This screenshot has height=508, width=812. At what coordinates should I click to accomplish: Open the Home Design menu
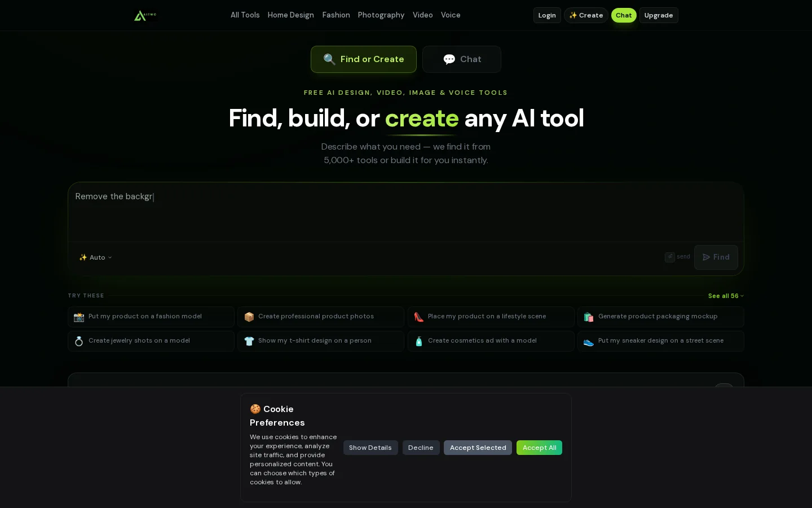pyautogui.click(x=291, y=15)
